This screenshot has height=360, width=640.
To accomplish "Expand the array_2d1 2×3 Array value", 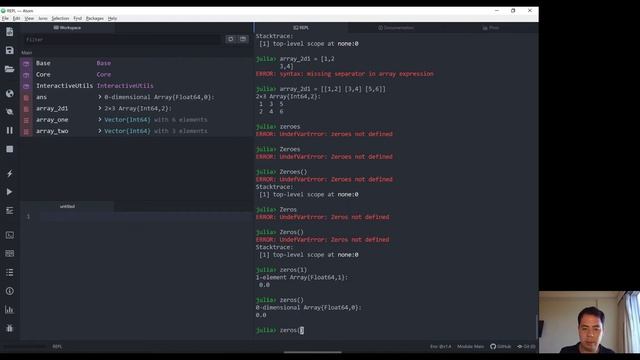I will (x=100, y=109).
